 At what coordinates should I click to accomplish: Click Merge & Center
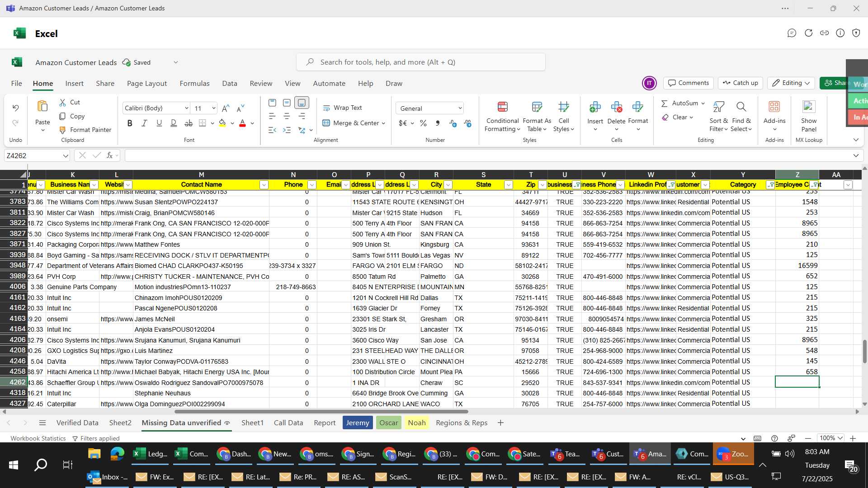coord(351,123)
